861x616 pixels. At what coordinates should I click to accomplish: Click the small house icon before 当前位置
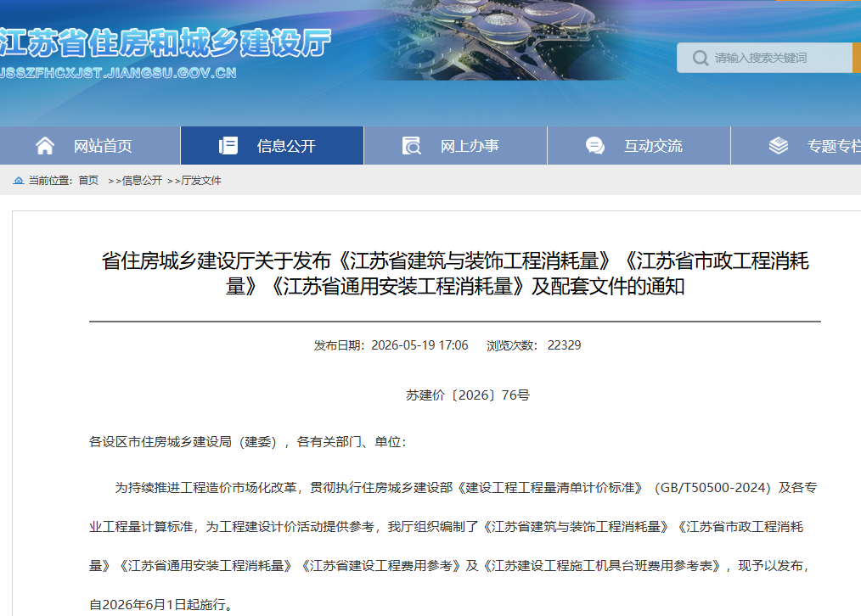coord(19,181)
